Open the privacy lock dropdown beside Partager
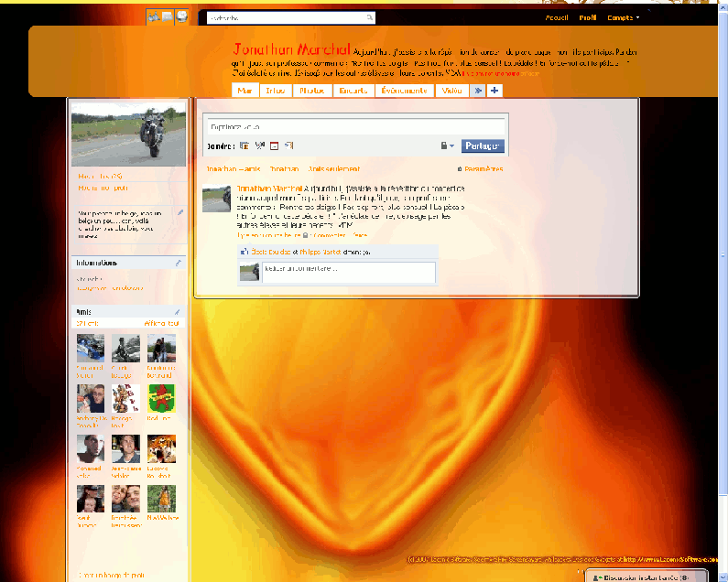Image resolution: width=728 pixels, height=582 pixels. pos(447,145)
